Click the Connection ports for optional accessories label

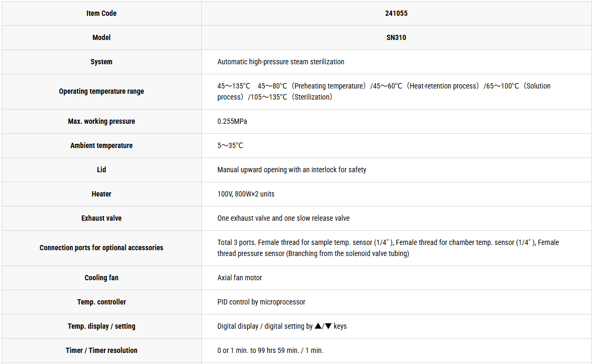coord(101,248)
